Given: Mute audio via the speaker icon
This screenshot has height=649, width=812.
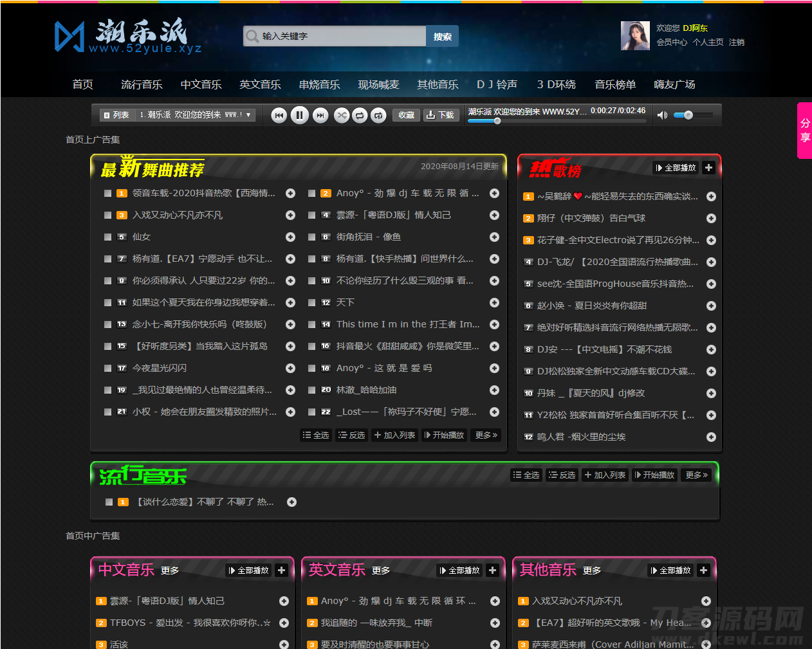Looking at the screenshot, I should pyautogui.click(x=663, y=115).
